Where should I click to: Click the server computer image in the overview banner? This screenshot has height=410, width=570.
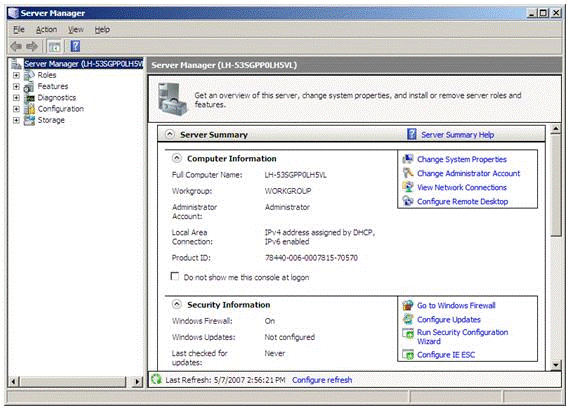172,99
